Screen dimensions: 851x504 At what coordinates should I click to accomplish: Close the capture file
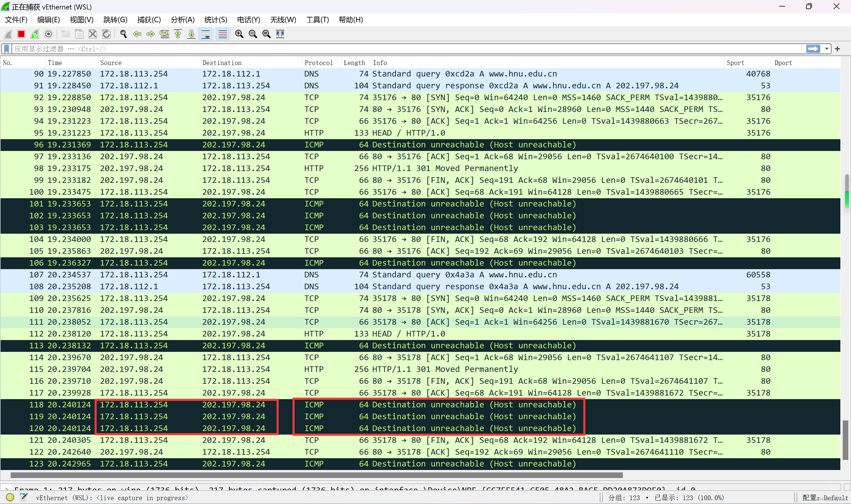point(92,34)
